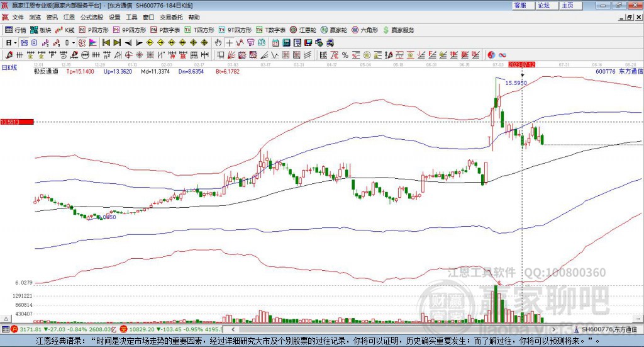Open the 窗口 menu
Screen dimensions: 644x347
(148, 17)
